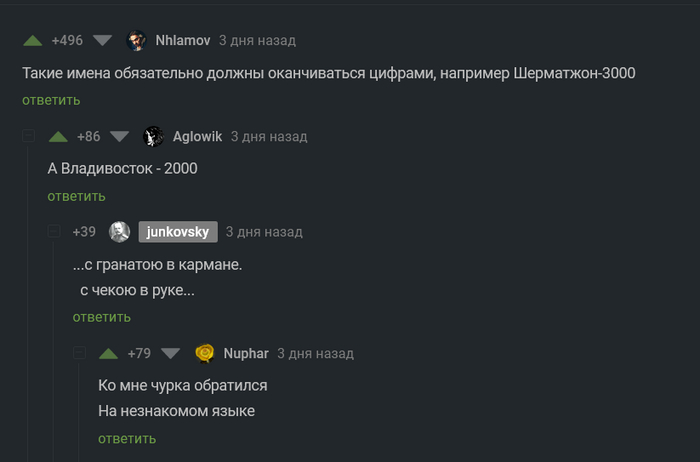This screenshot has width=700, height=462.
Task: Collapse the Aglowik comment branch
Action: coord(29,136)
